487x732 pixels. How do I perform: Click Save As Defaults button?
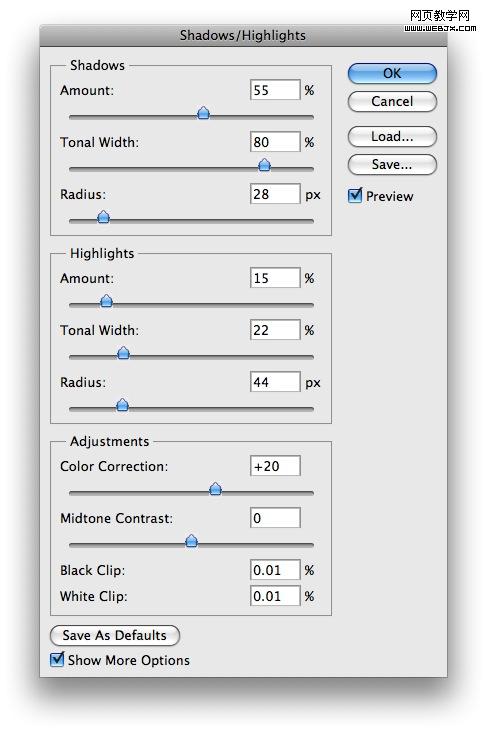click(114, 635)
